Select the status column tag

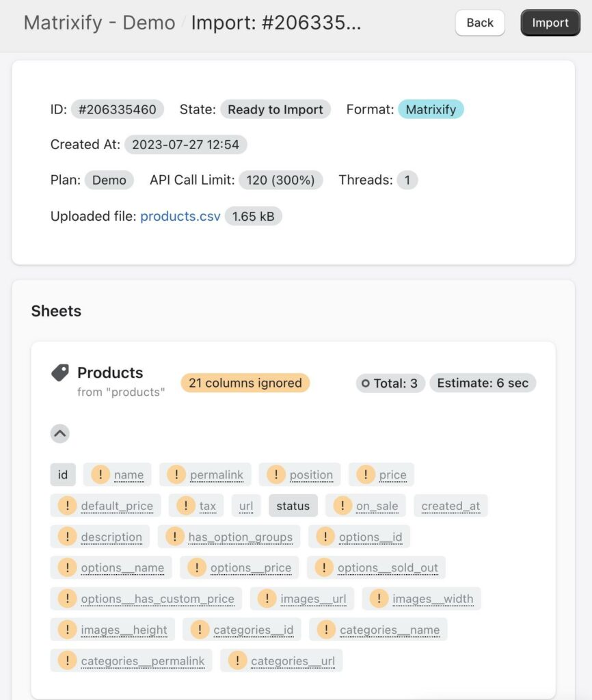click(x=293, y=506)
